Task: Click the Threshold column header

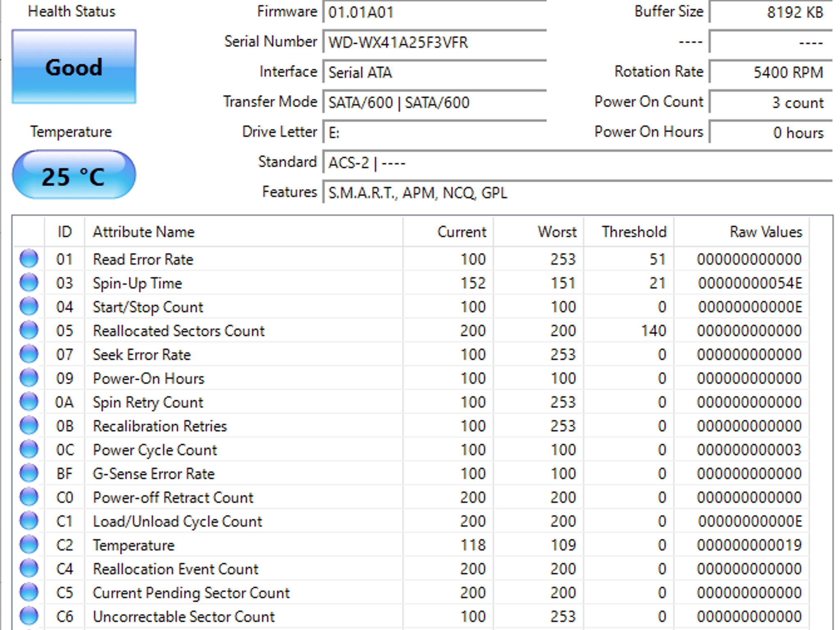Action: 629,232
